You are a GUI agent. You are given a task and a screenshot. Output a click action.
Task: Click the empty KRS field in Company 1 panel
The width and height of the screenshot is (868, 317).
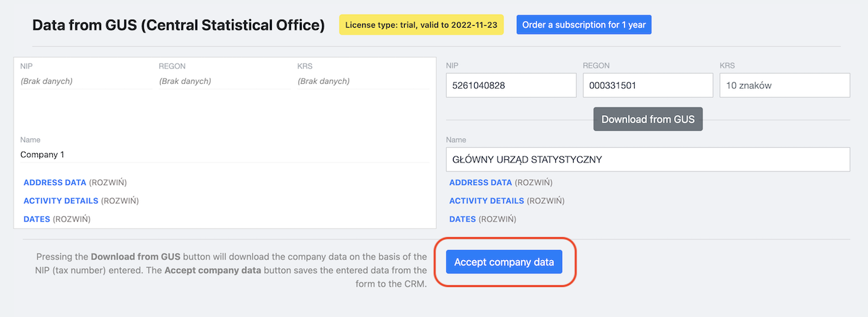(x=361, y=81)
